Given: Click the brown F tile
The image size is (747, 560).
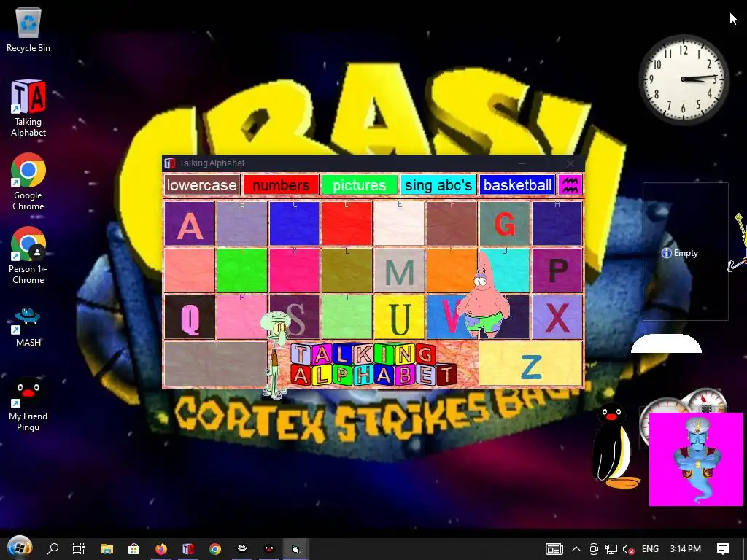Looking at the screenshot, I should [x=452, y=223].
